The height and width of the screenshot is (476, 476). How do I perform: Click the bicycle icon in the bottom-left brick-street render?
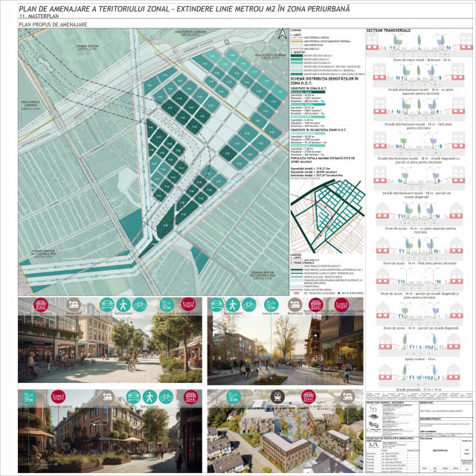(166, 397)
